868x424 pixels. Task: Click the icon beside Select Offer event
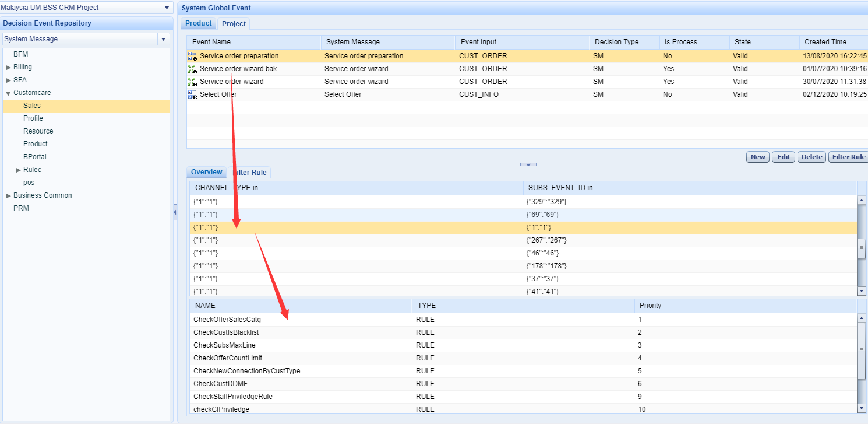click(x=192, y=94)
